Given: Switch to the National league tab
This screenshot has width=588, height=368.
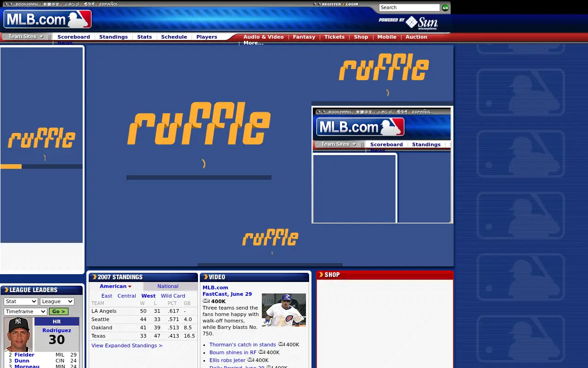Looking at the screenshot, I should click(168, 286).
